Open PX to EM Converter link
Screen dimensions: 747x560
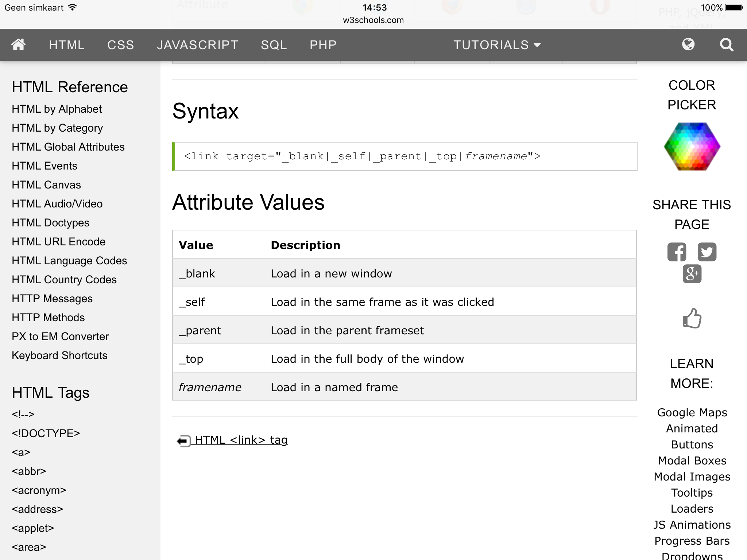click(x=60, y=337)
